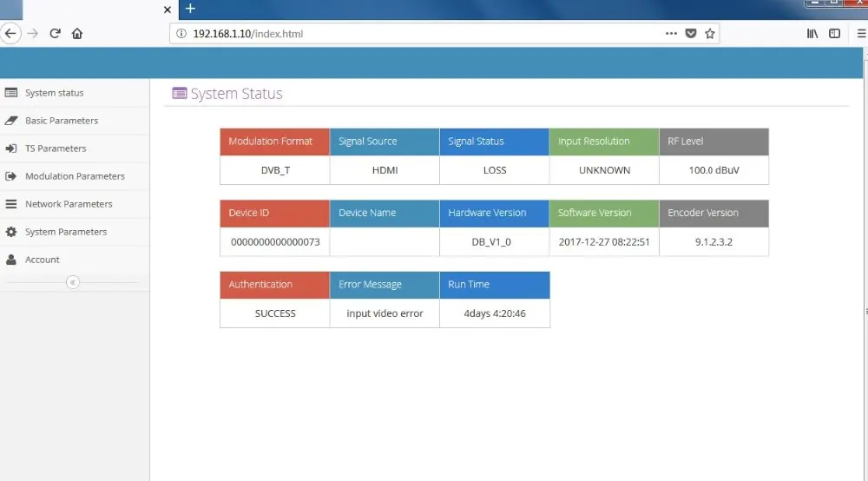Open System Parameters menu item
868x481 pixels.
(x=75, y=232)
